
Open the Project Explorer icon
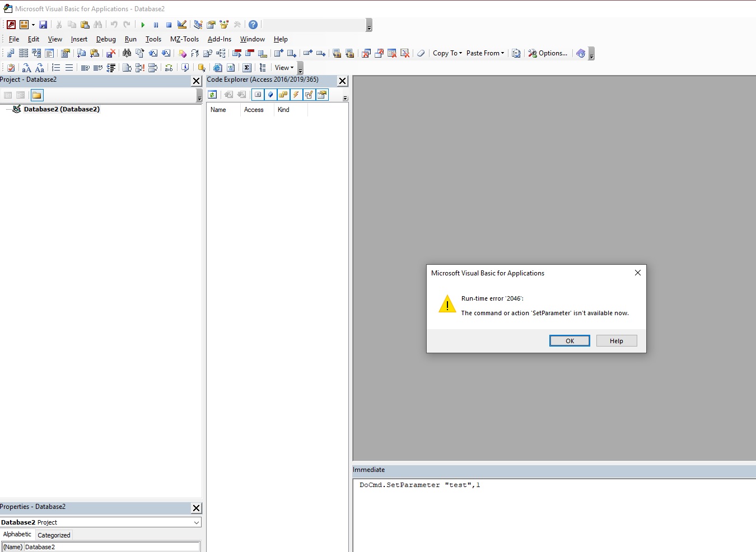(198, 25)
